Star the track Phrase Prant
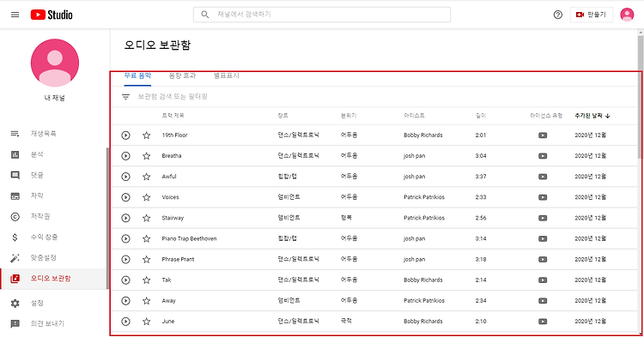 pos(146,260)
